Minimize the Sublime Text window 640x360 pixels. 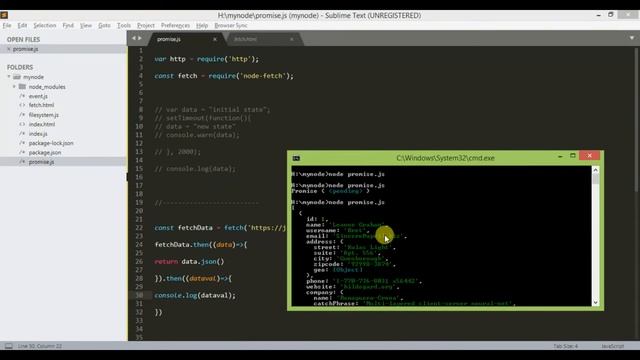(598, 15)
